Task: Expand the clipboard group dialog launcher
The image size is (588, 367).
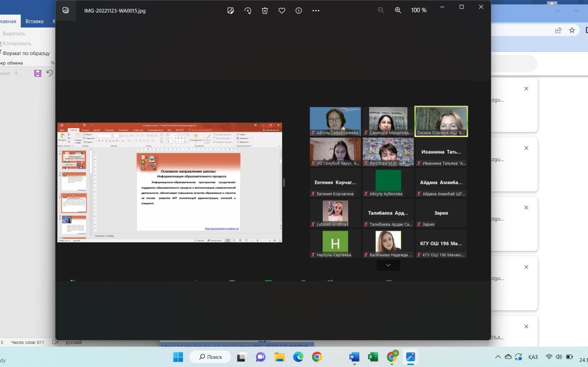Action: click(52, 63)
